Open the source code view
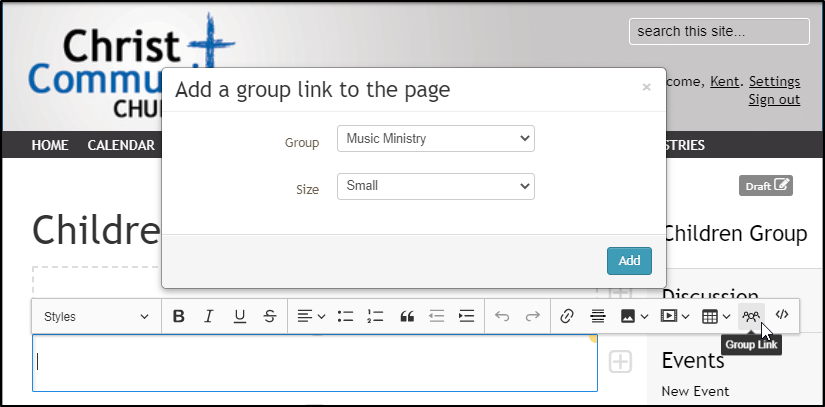 [782, 315]
